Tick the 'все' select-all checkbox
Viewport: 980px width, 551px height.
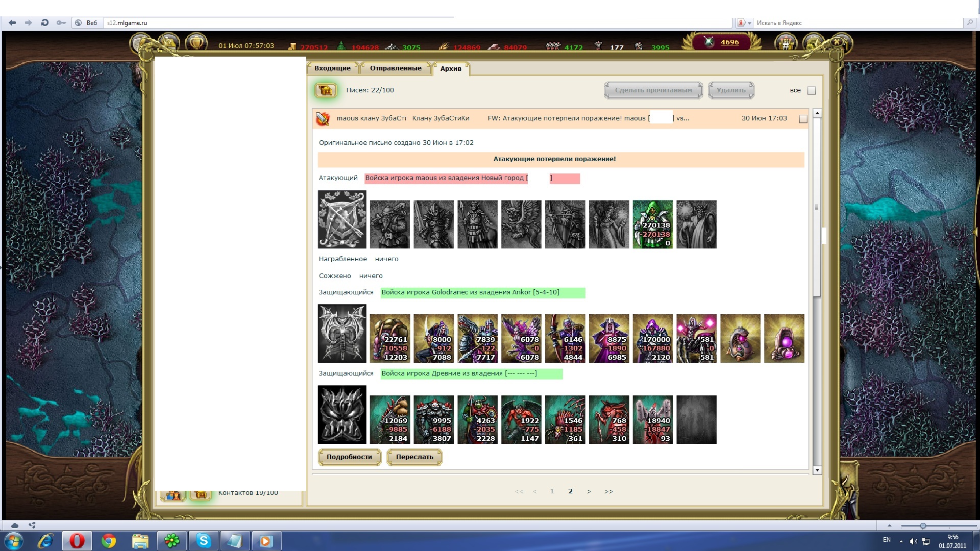tap(812, 91)
